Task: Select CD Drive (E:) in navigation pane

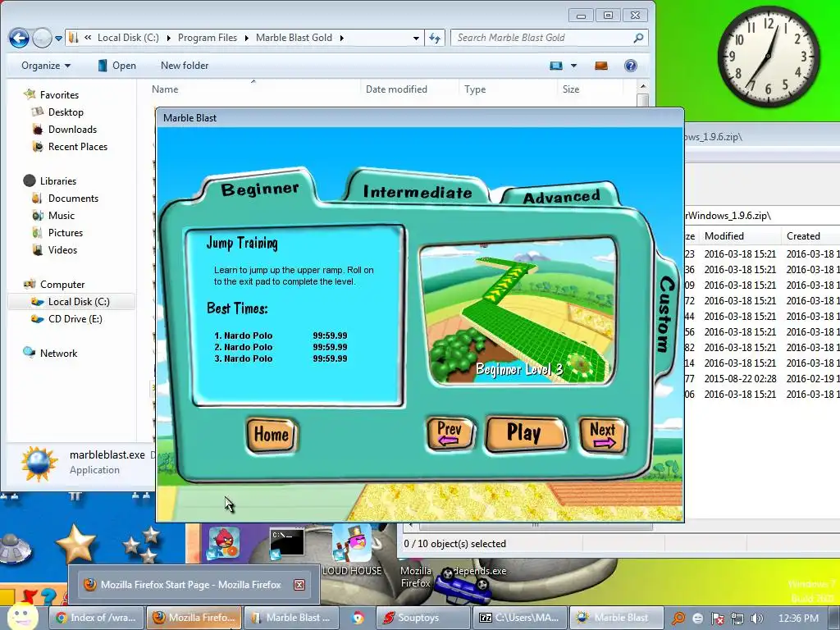Action: point(75,319)
